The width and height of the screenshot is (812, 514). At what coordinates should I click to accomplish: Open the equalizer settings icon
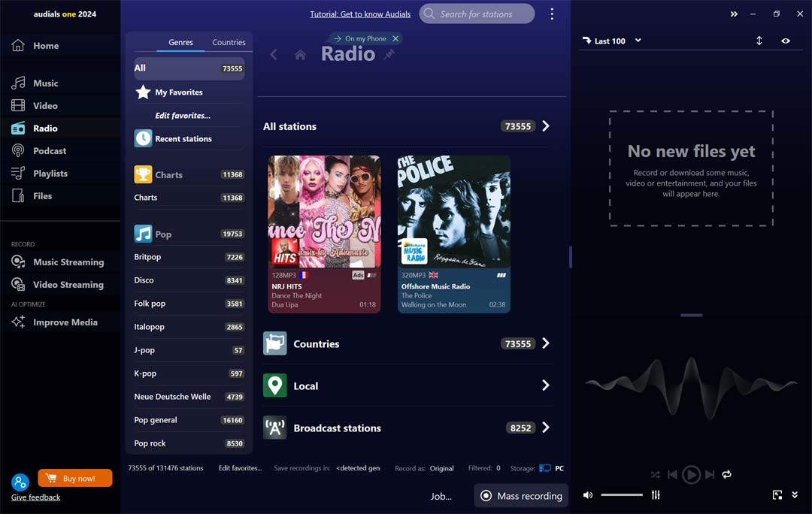tap(656, 495)
